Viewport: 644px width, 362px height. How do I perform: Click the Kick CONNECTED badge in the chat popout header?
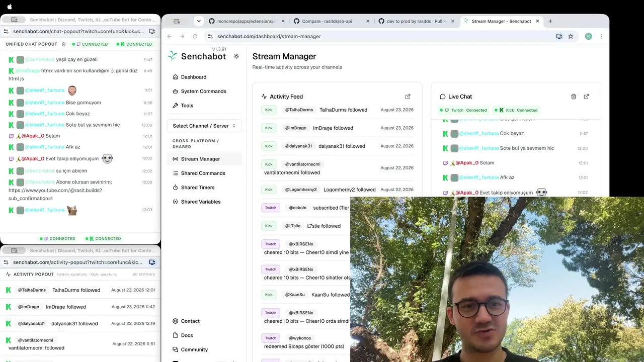(134, 44)
